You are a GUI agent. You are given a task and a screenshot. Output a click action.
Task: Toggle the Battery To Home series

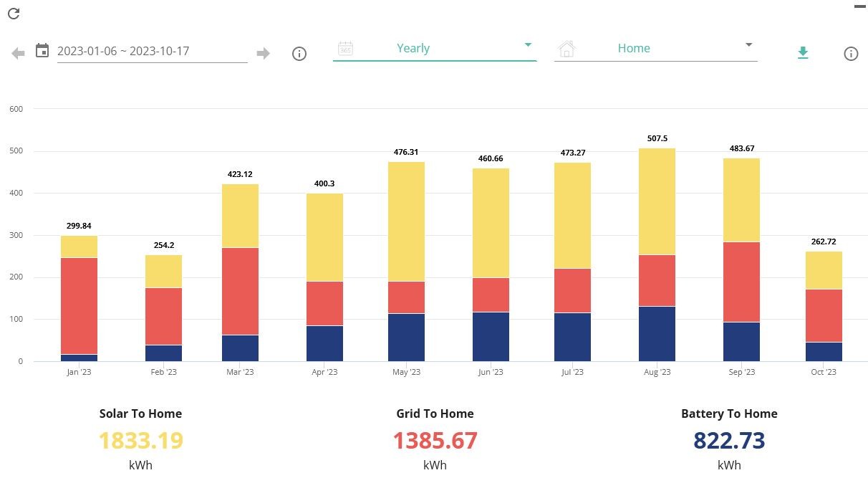pos(729,414)
